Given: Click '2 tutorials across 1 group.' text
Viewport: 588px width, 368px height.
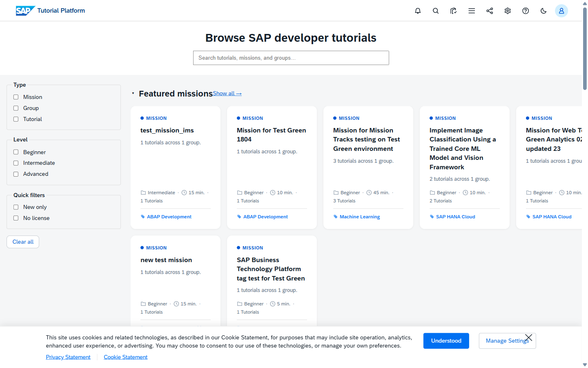Looking at the screenshot, I should click(460, 179).
